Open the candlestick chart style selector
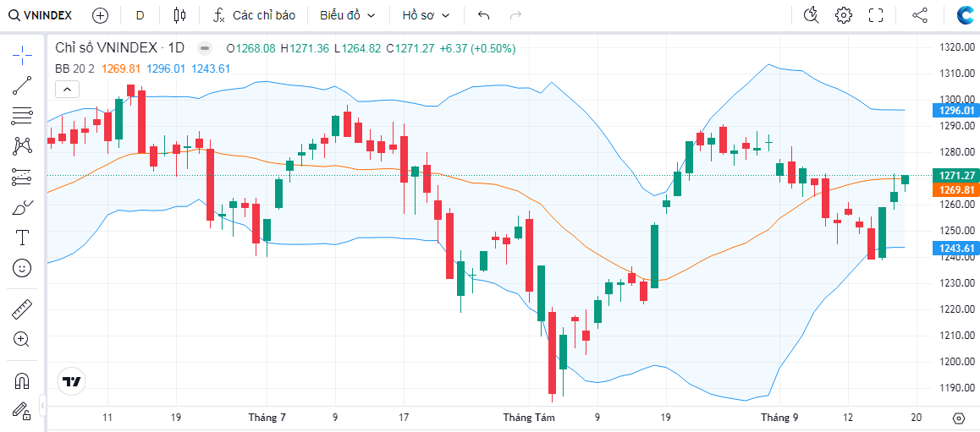 pos(180,15)
